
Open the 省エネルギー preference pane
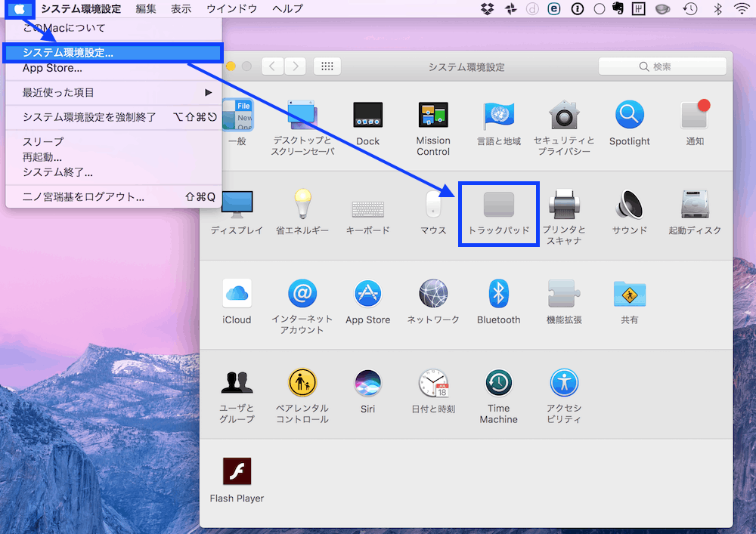[302, 212]
